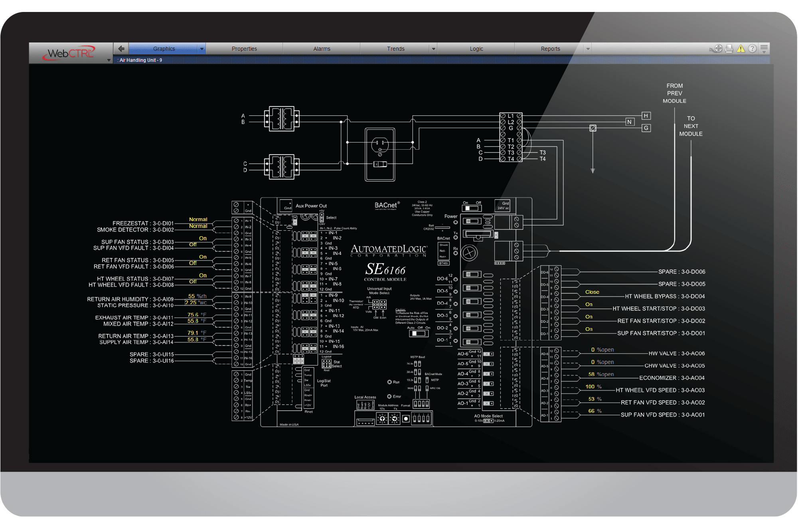Viewport: 798px width, 532px height.
Task: Toggle the AO Mode Select switch
Action: [488, 421]
